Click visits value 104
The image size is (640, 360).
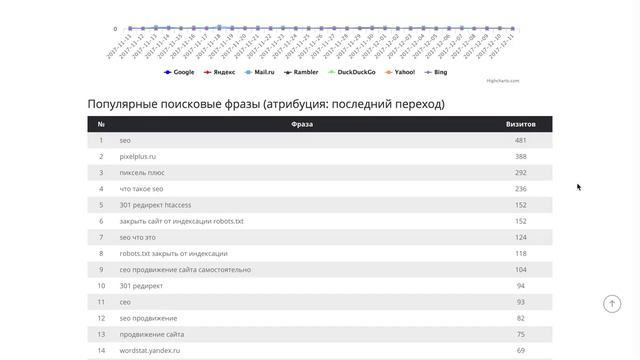pyautogui.click(x=520, y=270)
